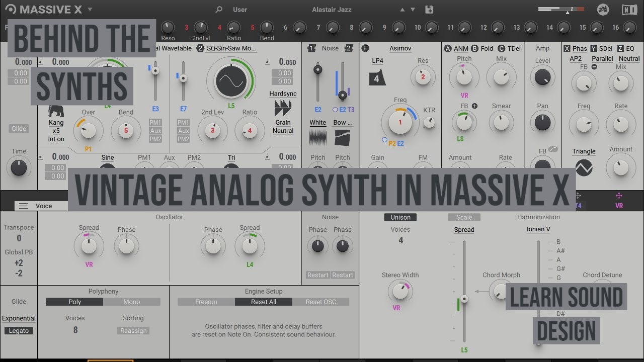Click the Voice panel hamburger menu icon

click(23, 206)
